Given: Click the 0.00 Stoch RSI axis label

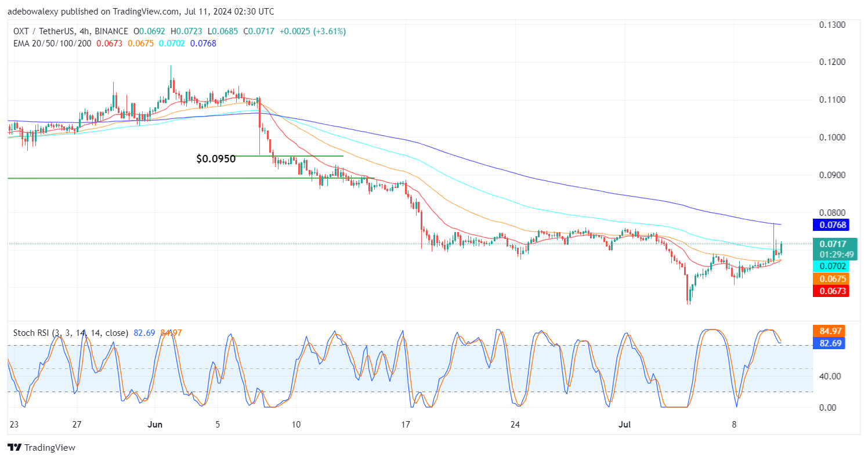Looking at the screenshot, I should 827,407.
